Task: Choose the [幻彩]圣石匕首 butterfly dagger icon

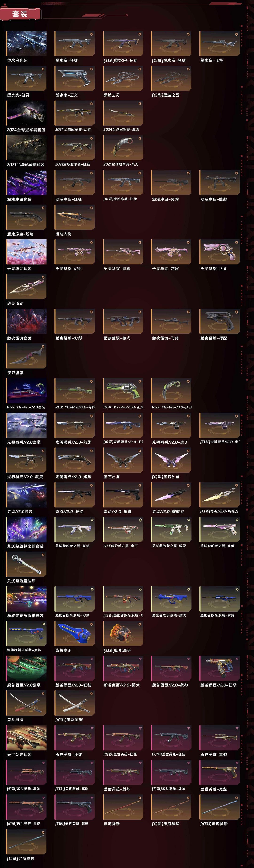Action: 171,460
